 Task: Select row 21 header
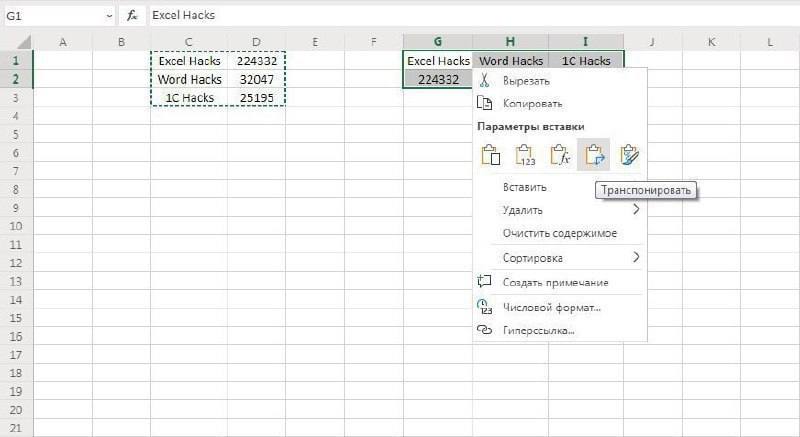[16, 428]
